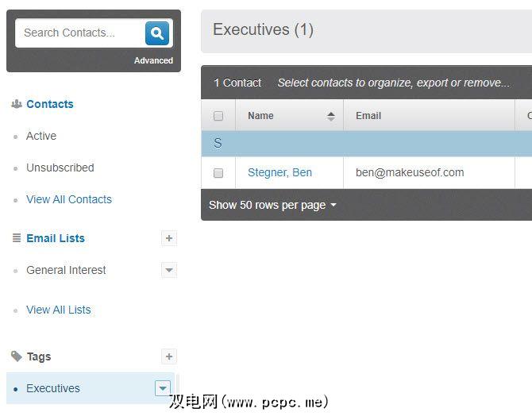
Task: Open the General Interest list dropdown
Action: click(168, 270)
